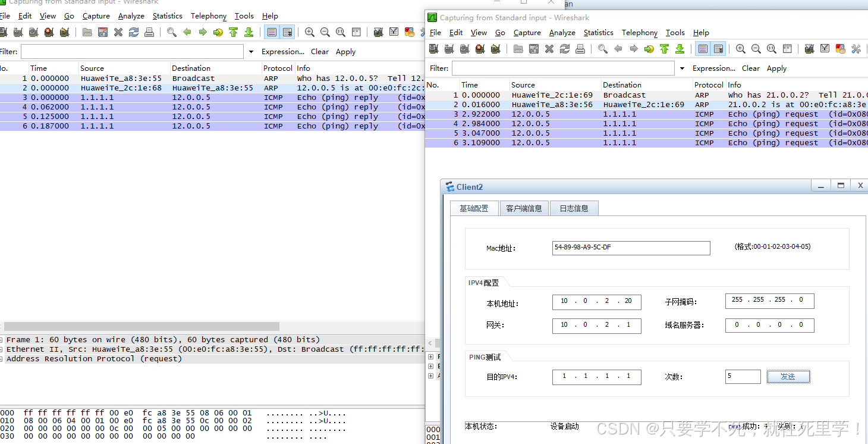Click the 发送 button in Client2
868x444 pixels.
pyautogui.click(x=788, y=377)
